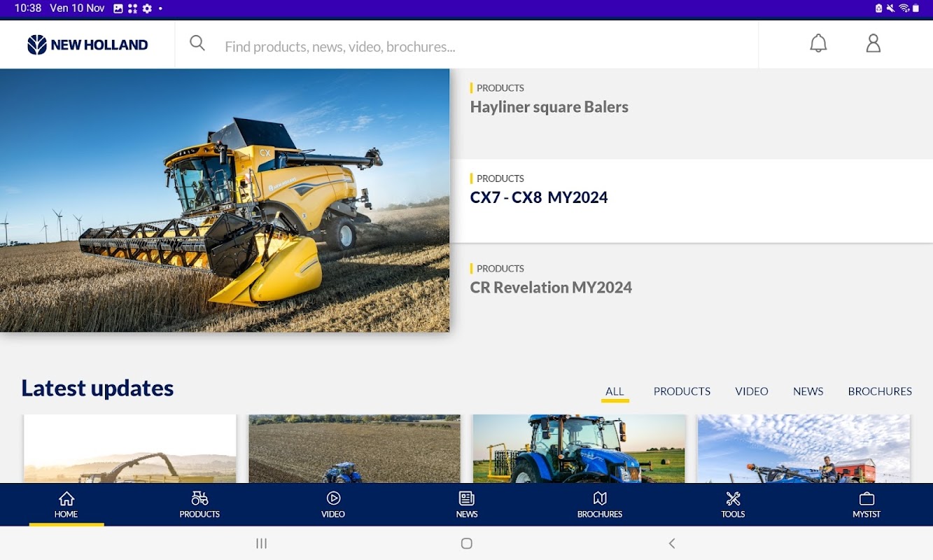Open the user profile icon
Image resolution: width=933 pixels, height=560 pixels.
point(873,43)
